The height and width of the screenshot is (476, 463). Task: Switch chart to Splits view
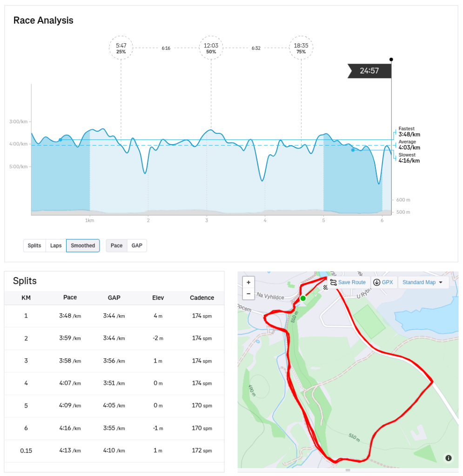(x=34, y=245)
